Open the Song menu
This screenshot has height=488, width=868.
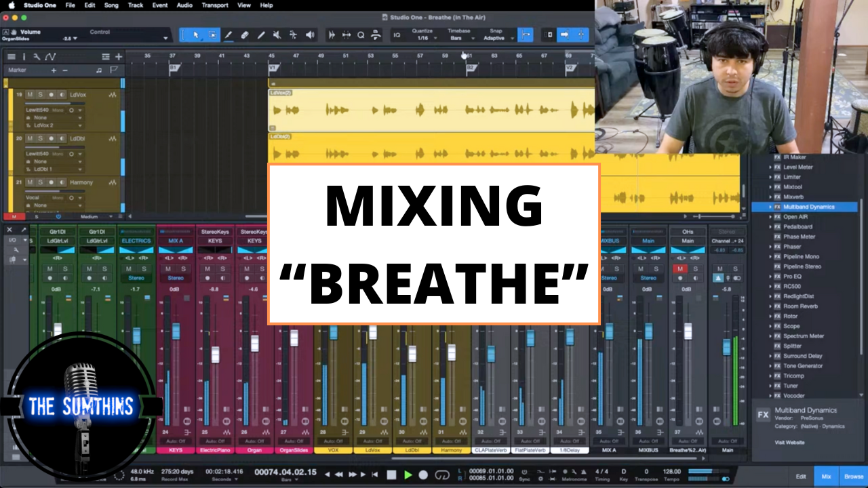pyautogui.click(x=111, y=5)
